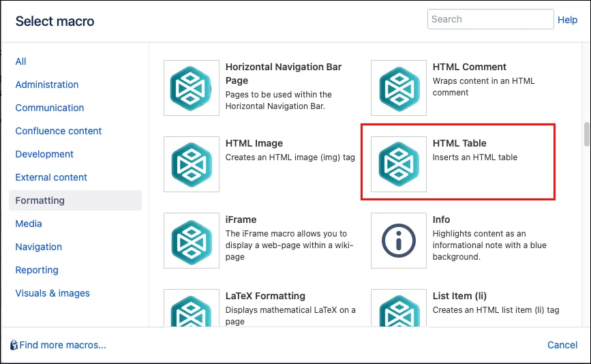Open the Reporting category

(37, 270)
